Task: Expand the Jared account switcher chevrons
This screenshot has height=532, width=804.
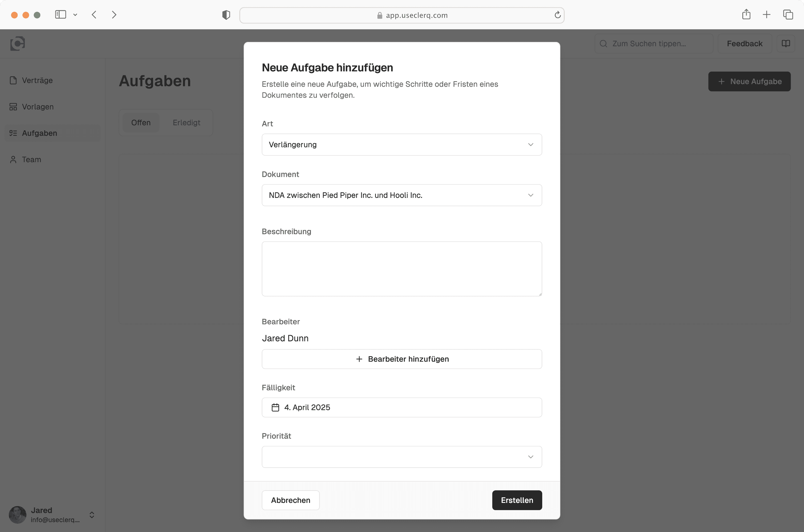Action: tap(92, 515)
